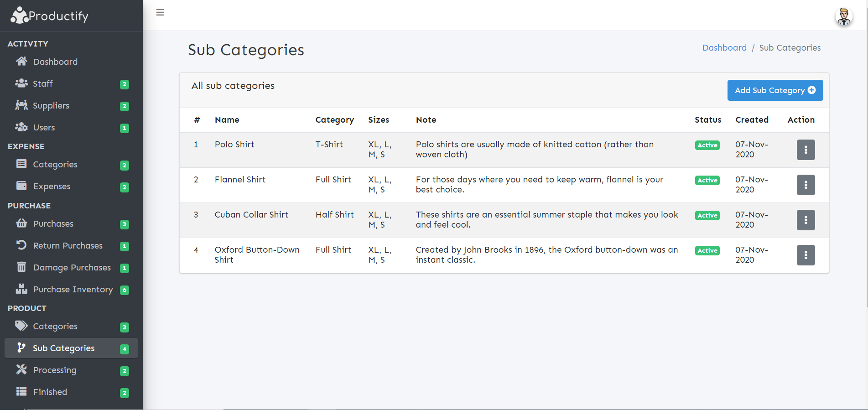868x410 pixels.
Task: Expand action menu for Cuban Collar Shirt
Action: [x=806, y=220]
